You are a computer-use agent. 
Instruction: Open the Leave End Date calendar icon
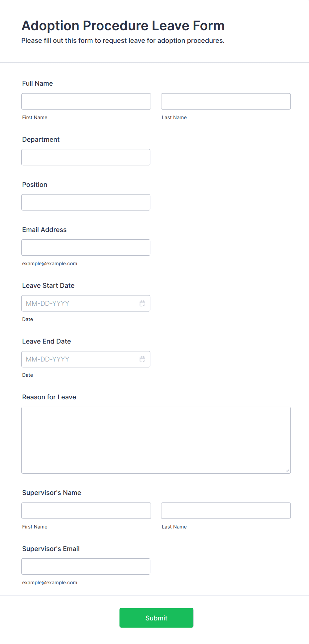click(x=143, y=359)
